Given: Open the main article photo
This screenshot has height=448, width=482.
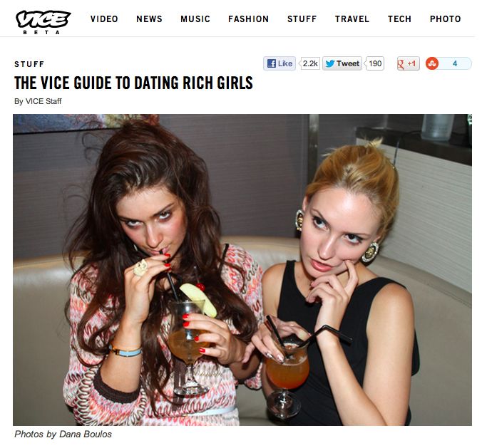Looking at the screenshot, I should [x=242, y=270].
